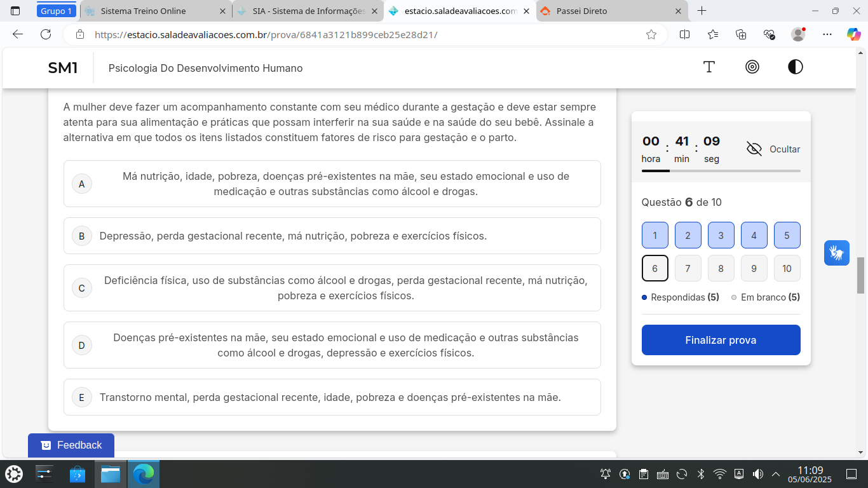Hide the timer with Ocultar

pyautogui.click(x=773, y=149)
